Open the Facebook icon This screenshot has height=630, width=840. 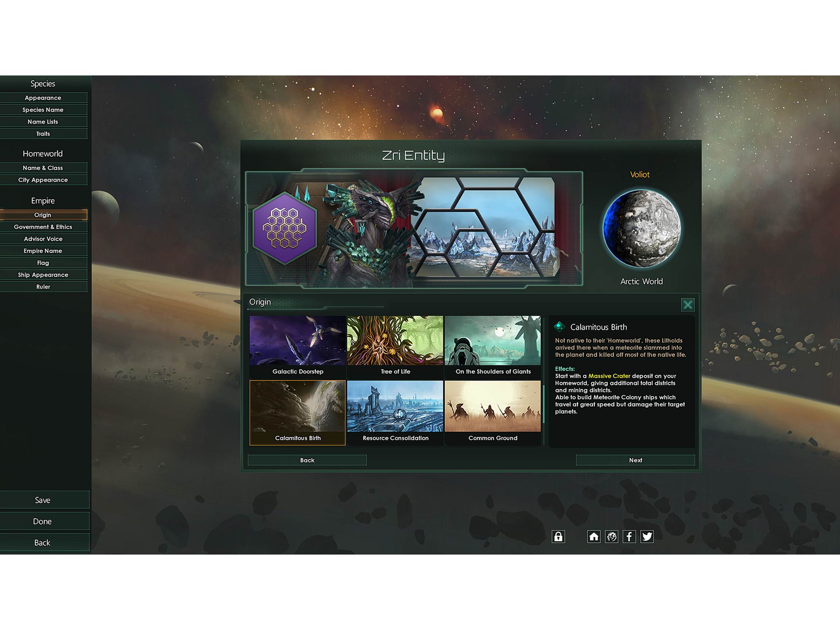coord(629,537)
